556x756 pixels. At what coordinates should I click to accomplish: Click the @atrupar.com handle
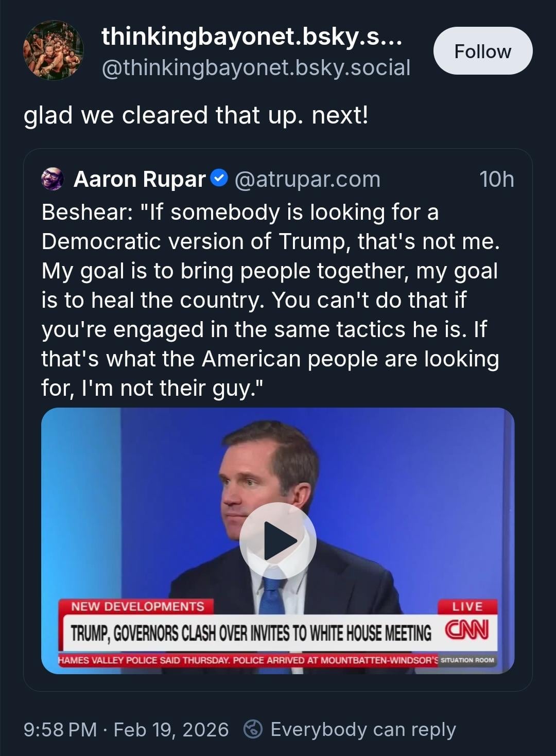tap(307, 179)
